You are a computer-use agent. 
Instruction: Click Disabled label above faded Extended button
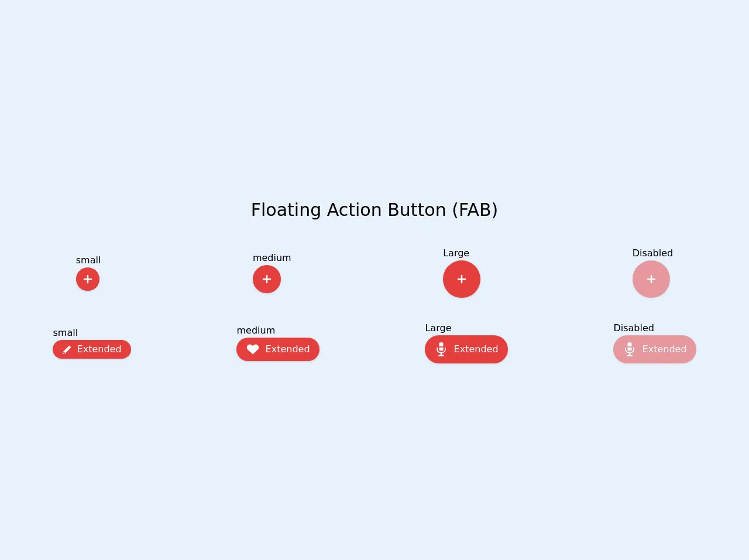coord(634,328)
